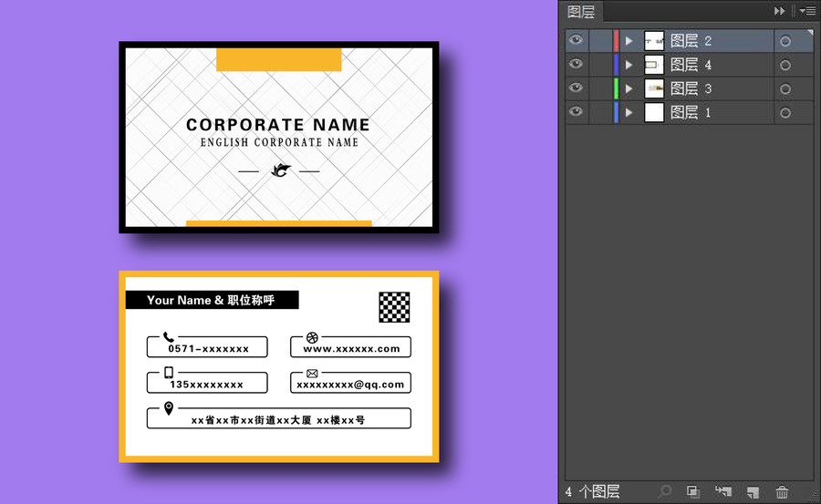Click the '135xxxxxxxx' mobile number text
821x504 pixels.
[x=206, y=385]
